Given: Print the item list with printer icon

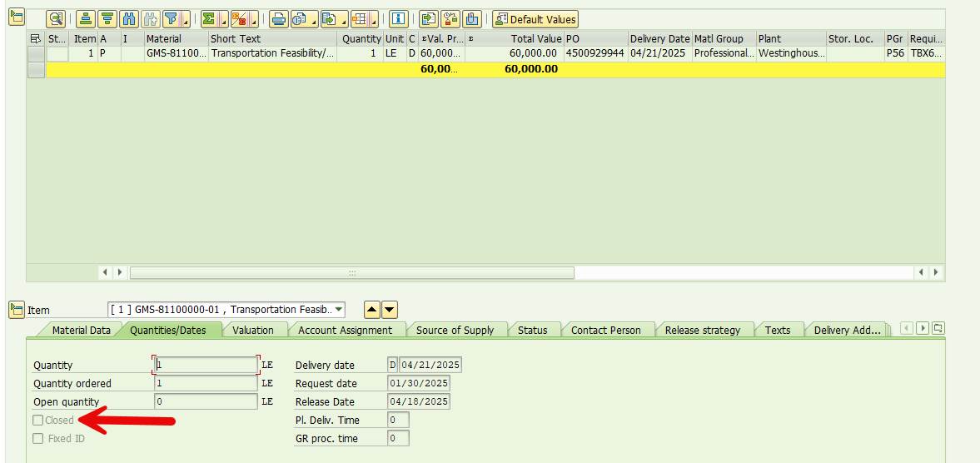Looking at the screenshot, I should click(279, 19).
